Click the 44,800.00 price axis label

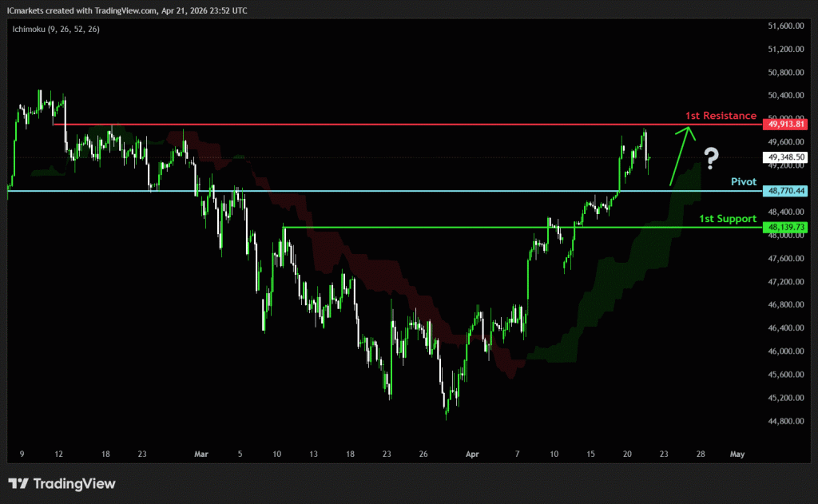tap(784, 421)
